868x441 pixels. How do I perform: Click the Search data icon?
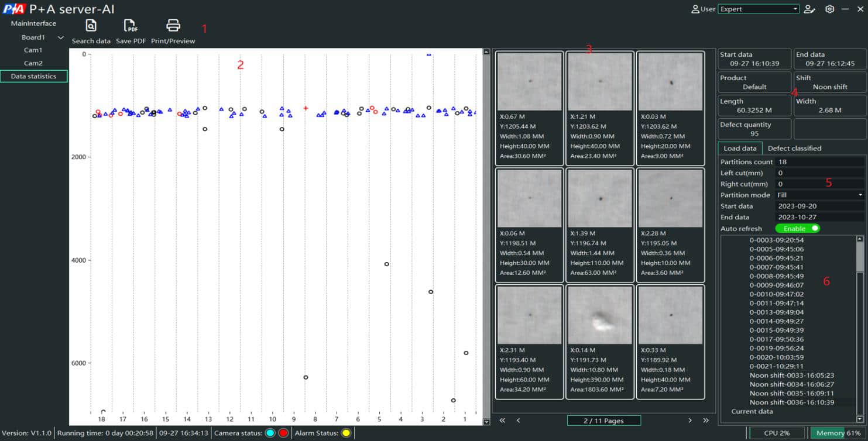pos(91,26)
